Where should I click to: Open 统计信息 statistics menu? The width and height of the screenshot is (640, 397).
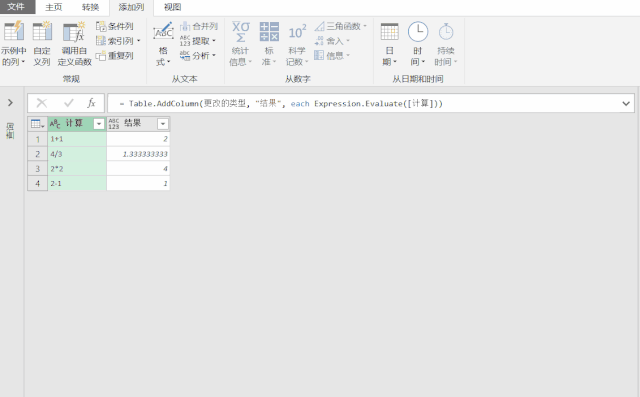(x=240, y=44)
